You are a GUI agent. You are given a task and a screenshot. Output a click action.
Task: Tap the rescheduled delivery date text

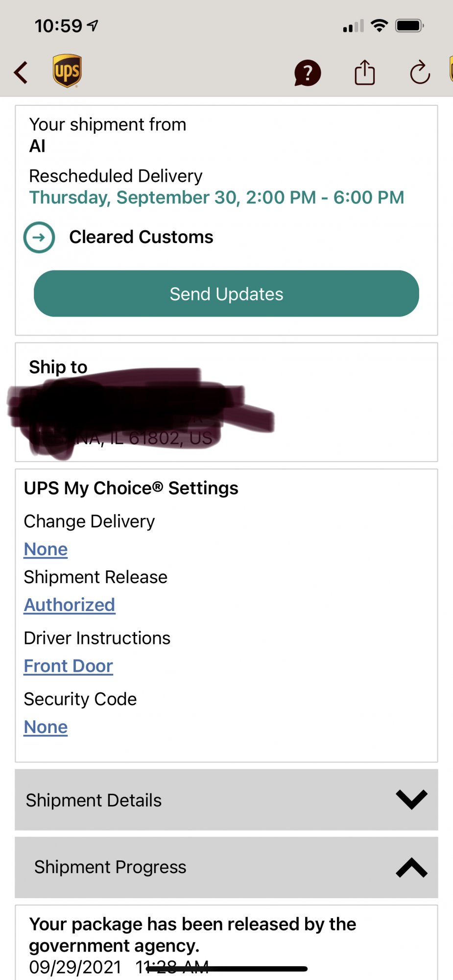coord(216,197)
